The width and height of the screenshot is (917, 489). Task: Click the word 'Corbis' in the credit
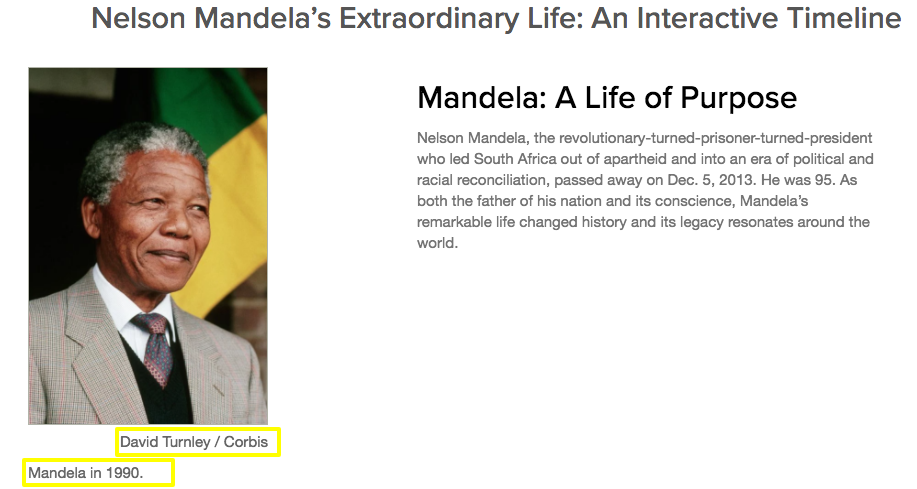pyautogui.click(x=246, y=441)
